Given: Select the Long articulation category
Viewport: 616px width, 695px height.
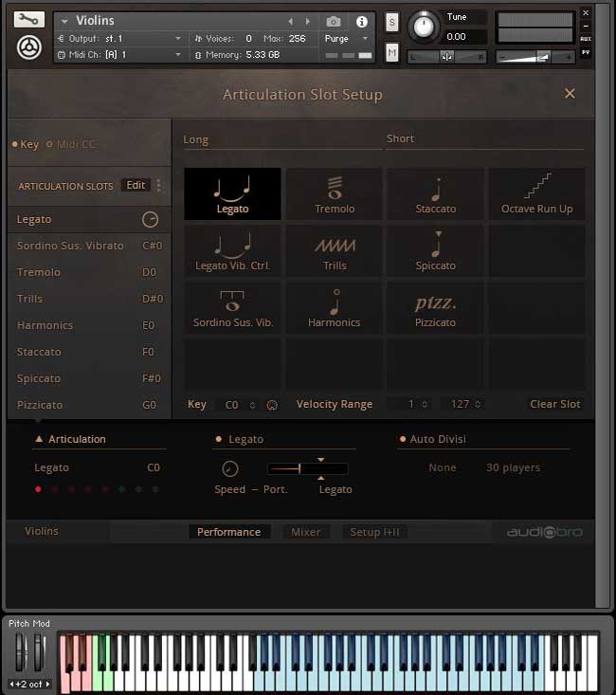Looking at the screenshot, I should click(196, 139).
